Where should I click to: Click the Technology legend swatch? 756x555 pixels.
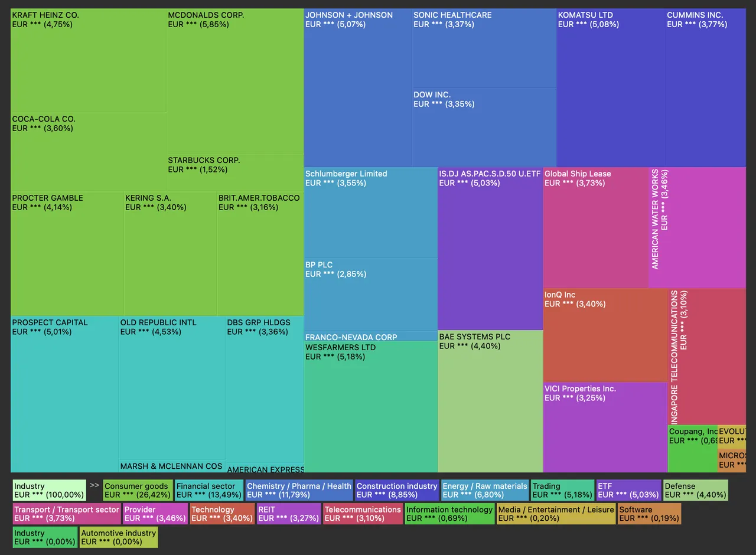pos(222,514)
